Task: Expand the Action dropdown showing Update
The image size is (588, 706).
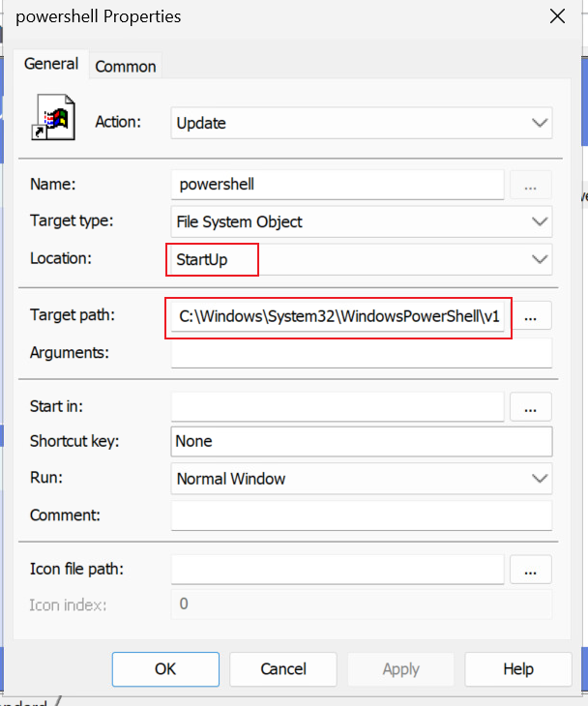Action: [362, 123]
